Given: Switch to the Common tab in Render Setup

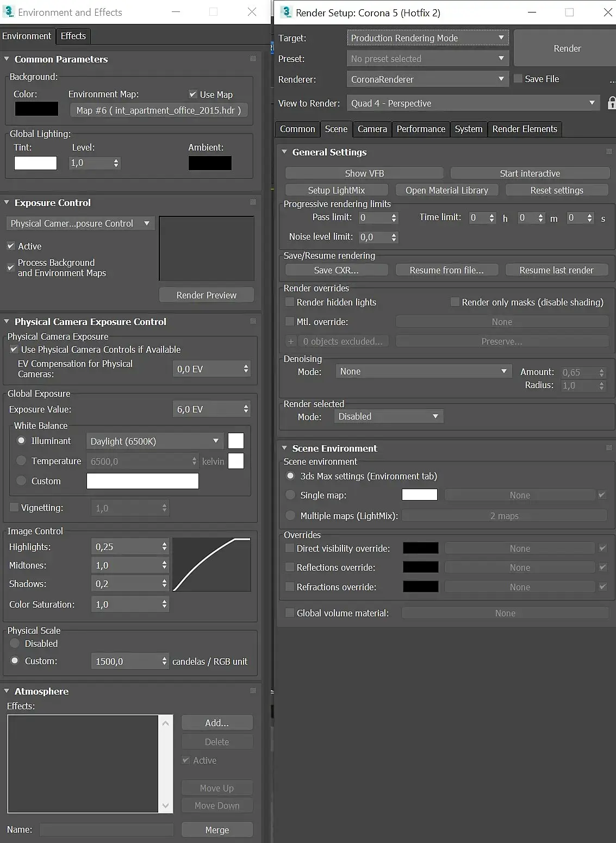Looking at the screenshot, I should tap(297, 129).
